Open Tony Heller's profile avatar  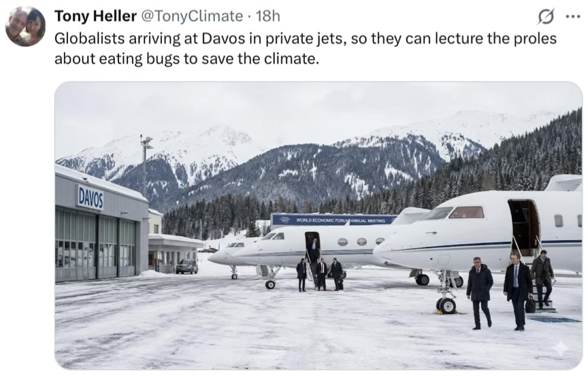coord(25,27)
